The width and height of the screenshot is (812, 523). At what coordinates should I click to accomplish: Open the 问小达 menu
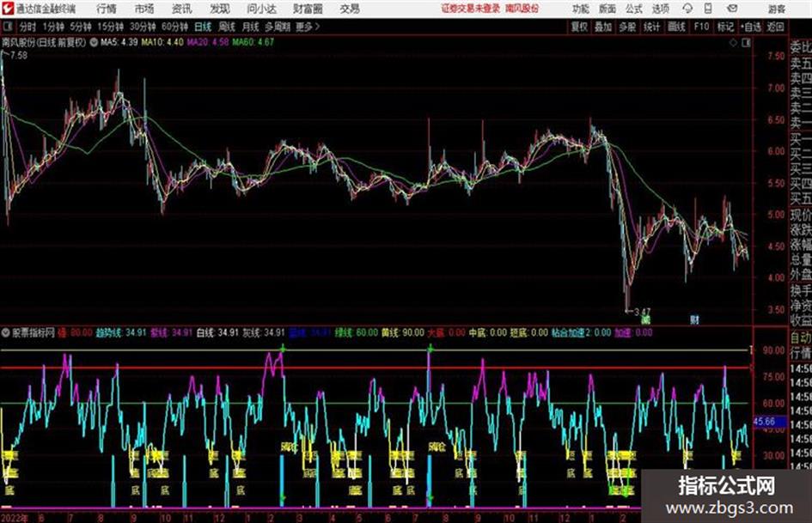[261, 9]
